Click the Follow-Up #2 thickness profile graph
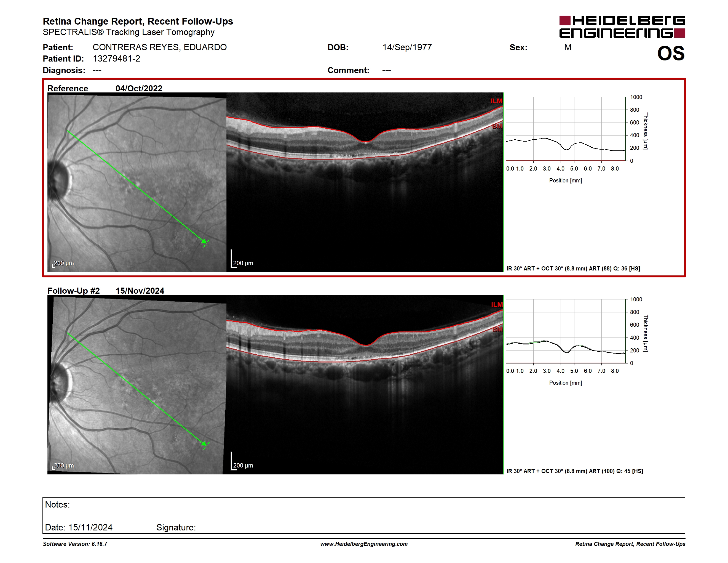The width and height of the screenshot is (728, 563). point(566,331)
